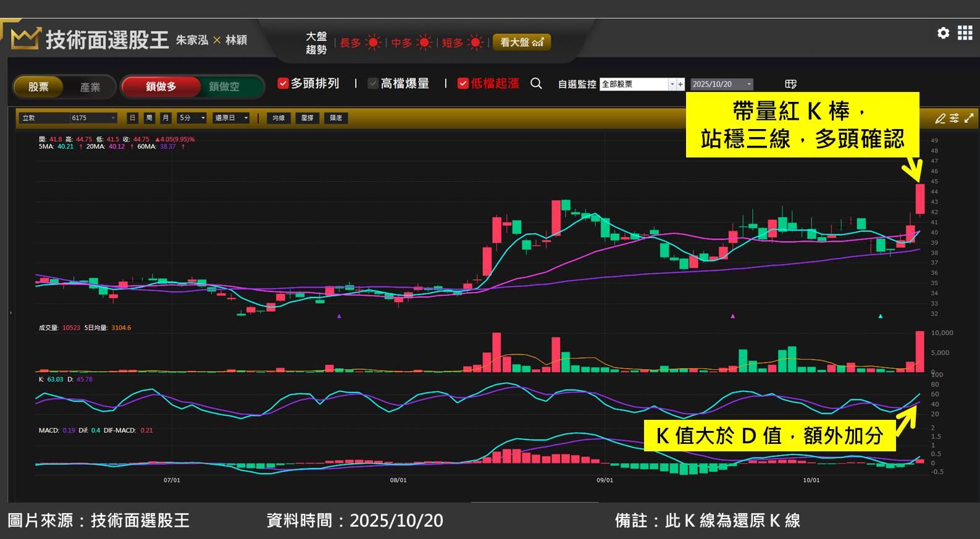Click the 09/01 date axis label
The width and height of the screenshot is (980, 539).
tap(605, 480)
